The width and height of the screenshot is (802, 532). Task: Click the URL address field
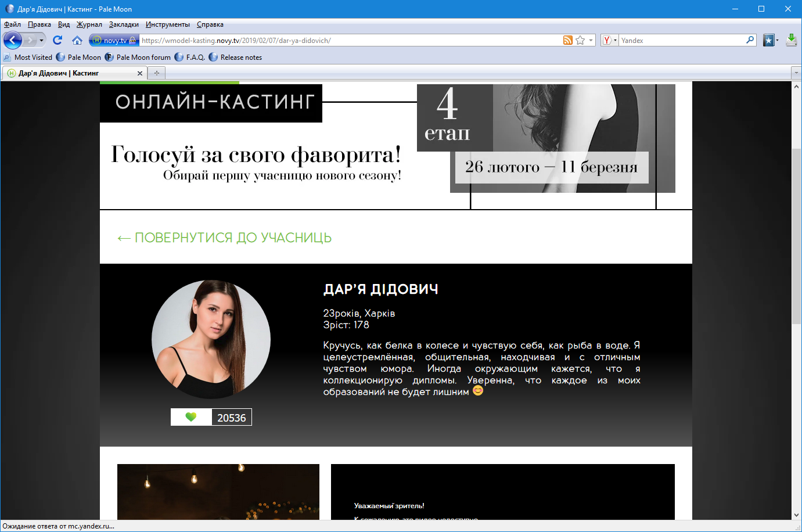click(x=350, y=40)
